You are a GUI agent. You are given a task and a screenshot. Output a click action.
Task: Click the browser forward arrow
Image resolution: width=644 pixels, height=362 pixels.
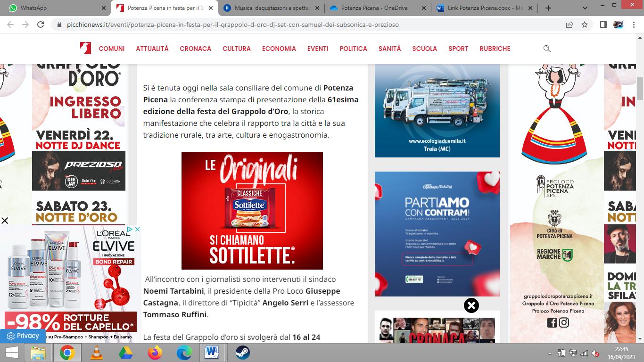click(25, 25)
